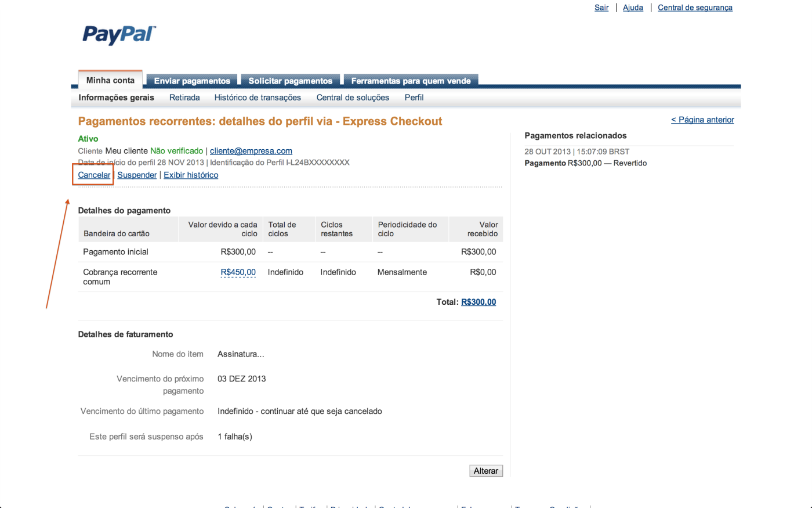Click Cobrança recorrente comum row label
The width and height of the screenshot is (812, 508).
click(120, 277)
